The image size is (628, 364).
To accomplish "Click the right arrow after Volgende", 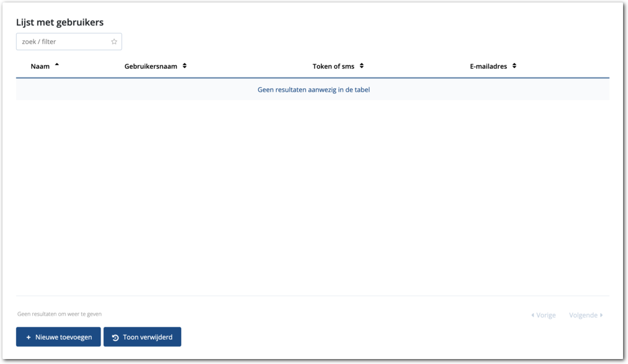I will (601, 315).
